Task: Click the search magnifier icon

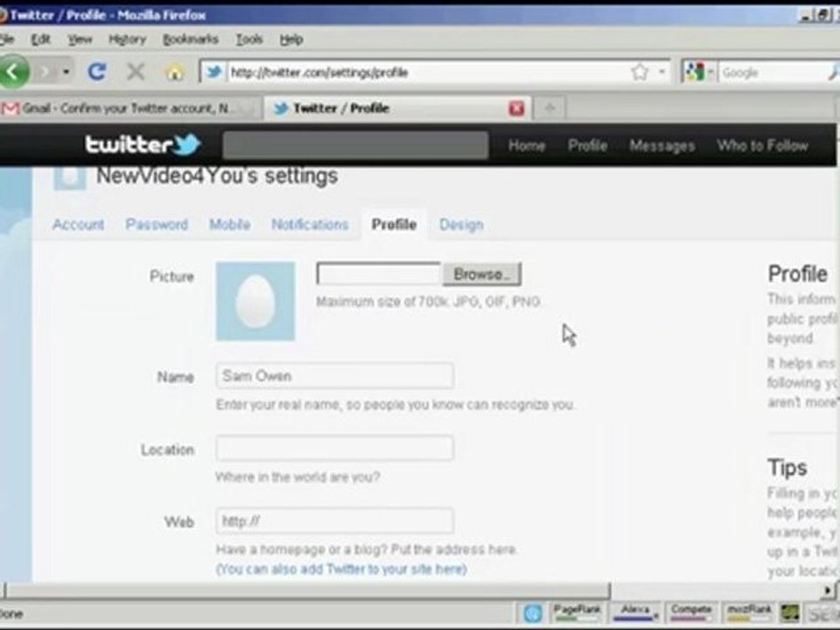Action: pyautogui.click(x=834, y=72)
